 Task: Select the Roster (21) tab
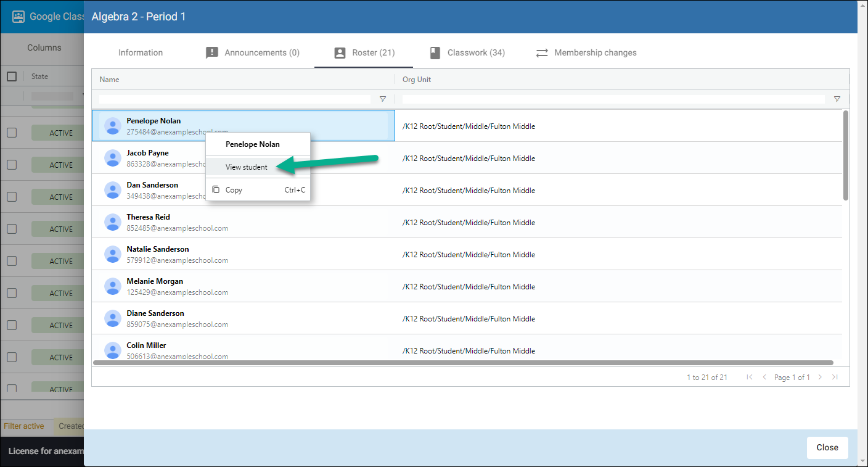pos(364,53)
